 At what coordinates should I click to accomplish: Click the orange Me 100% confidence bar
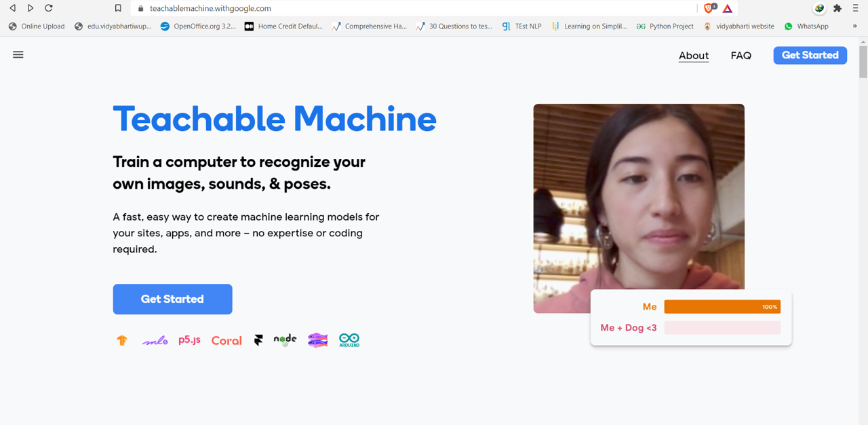tap(722, 307)
